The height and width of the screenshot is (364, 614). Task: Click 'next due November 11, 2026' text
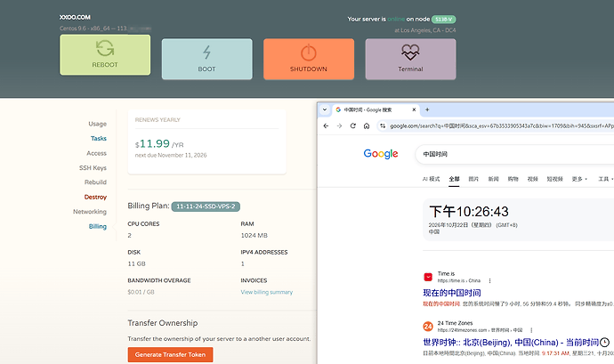click(171, 155)
